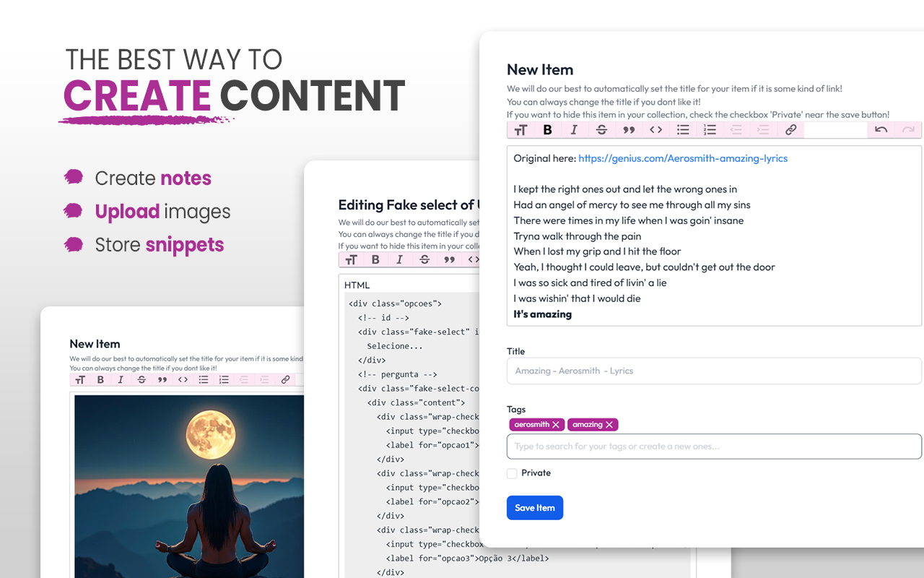Image resolution: width=924 pixels, height=578 pixels.
Task: Focus the Title input field
Action: [714, 371]
